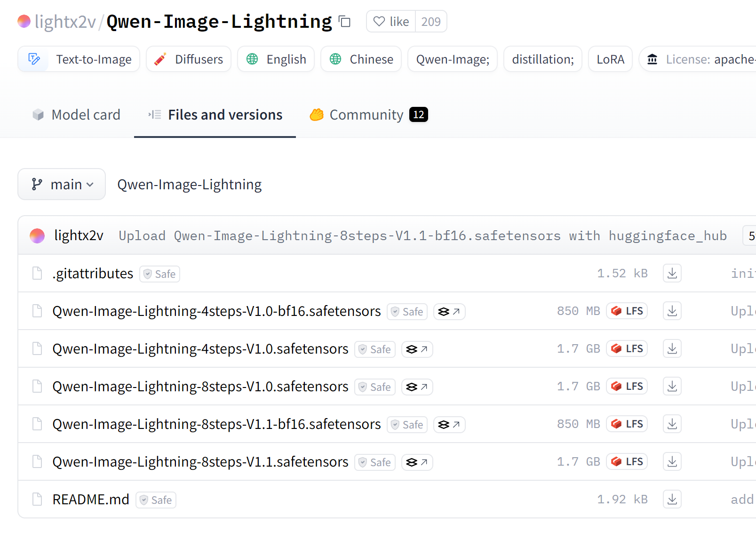Select the Qwen-Image; tag

[x=453, y=59]
